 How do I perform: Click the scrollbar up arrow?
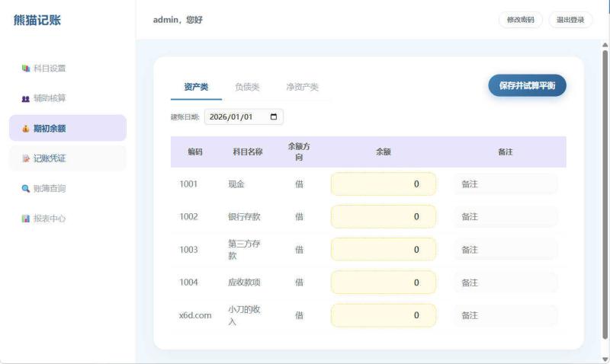click(605, 45)
